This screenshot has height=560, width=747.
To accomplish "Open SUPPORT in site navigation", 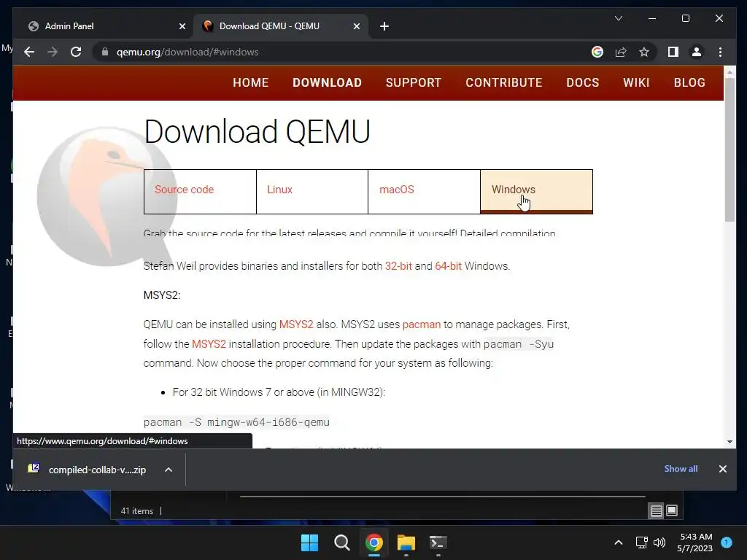I will coord(414,82).
